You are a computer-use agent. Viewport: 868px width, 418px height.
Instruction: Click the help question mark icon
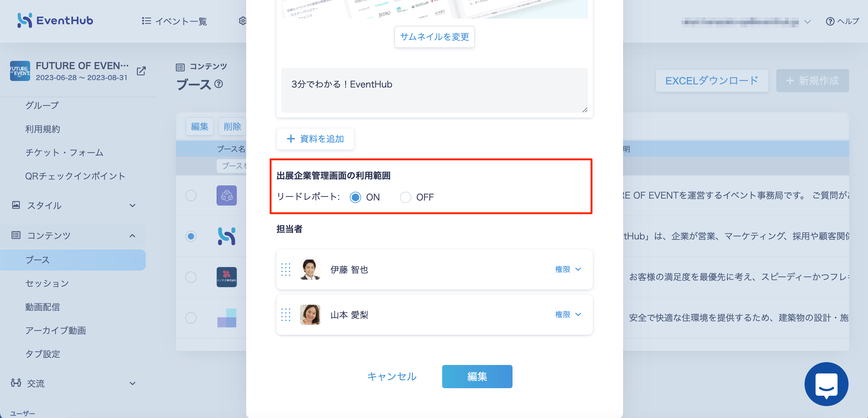(x=830, y=22)
